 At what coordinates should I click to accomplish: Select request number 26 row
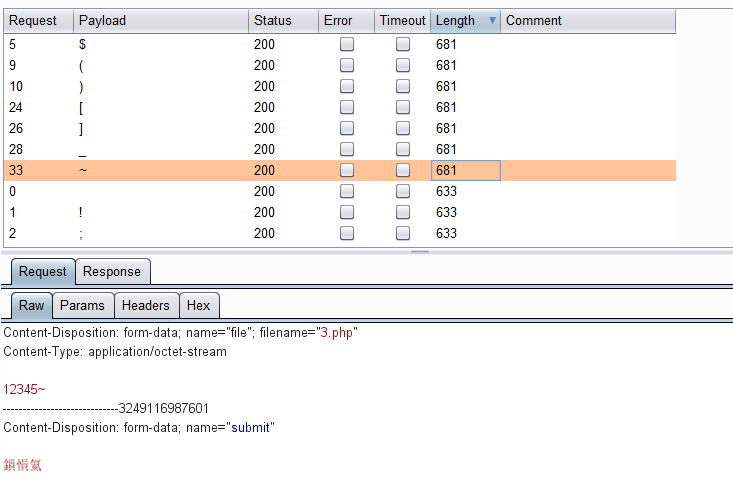pyautogui.click(x=340, y=129)
